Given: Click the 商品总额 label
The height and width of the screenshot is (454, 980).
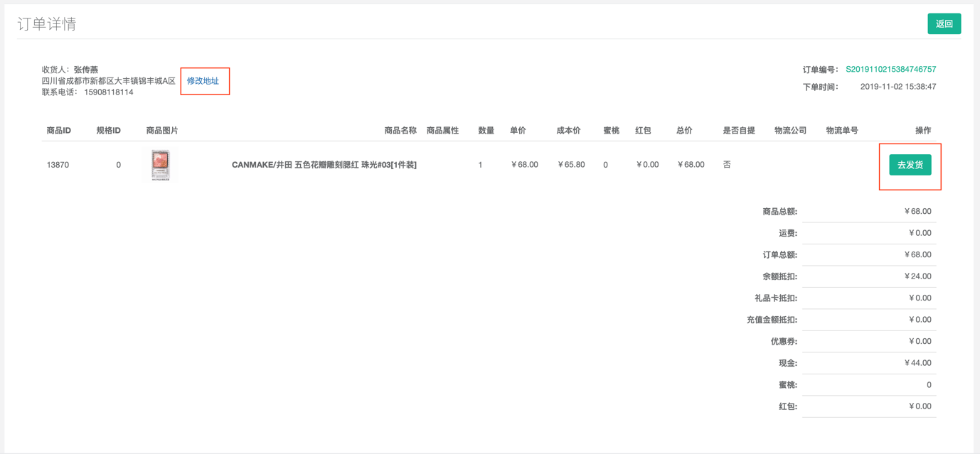Looking at the screenshot, I should pos(779,212).
